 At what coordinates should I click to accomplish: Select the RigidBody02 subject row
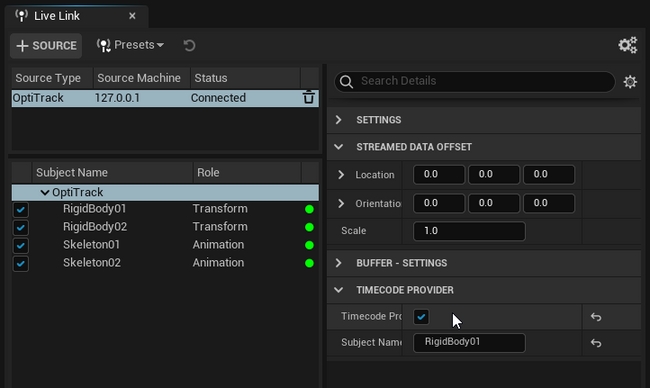click(165, 227)
